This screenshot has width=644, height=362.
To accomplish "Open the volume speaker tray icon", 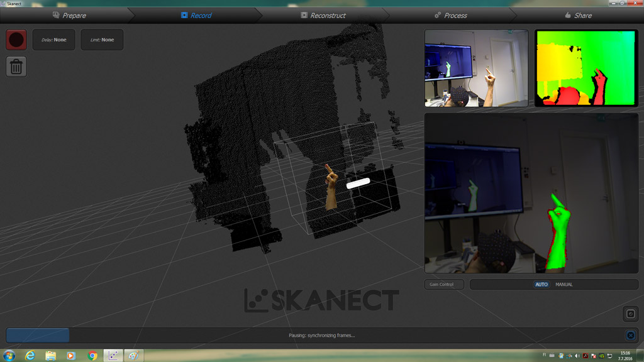I will click(577, 356).
